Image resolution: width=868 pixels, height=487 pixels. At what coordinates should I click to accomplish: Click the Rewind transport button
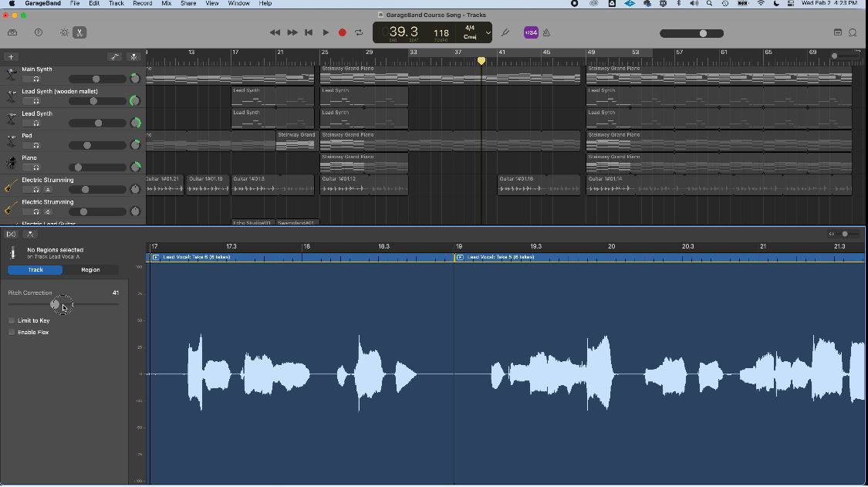pos(275,32)
